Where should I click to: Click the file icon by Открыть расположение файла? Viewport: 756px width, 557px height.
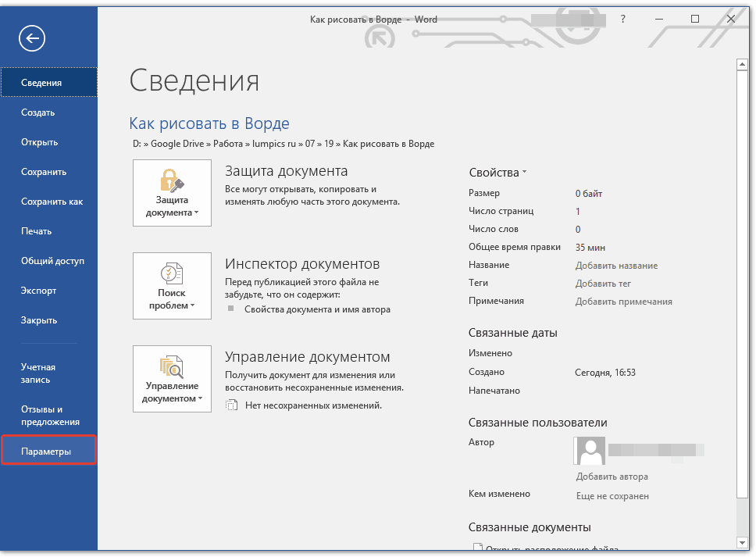[x=476, y=550]
